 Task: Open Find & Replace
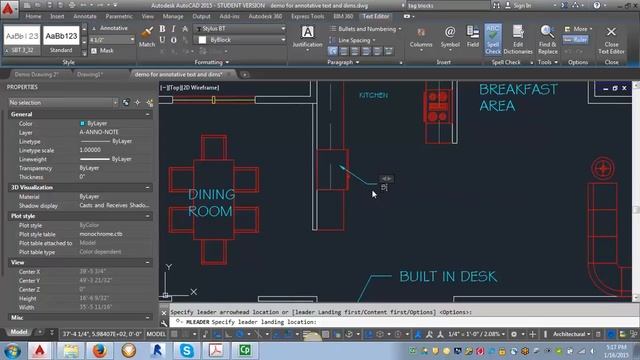(547, 39)
